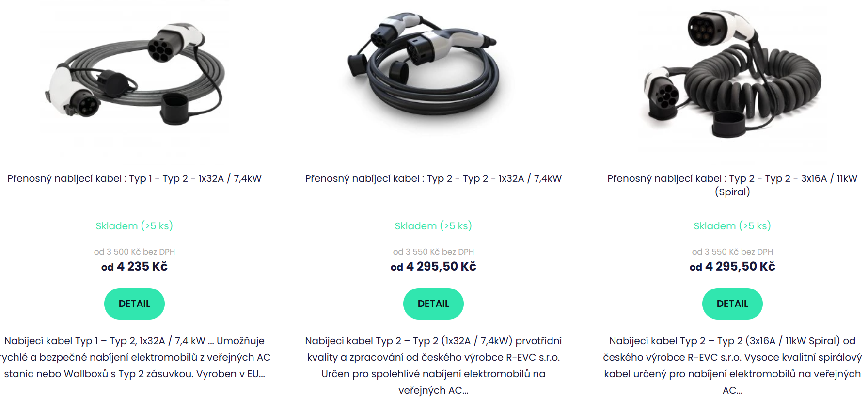Click the 4 295,50 Kč price of 1x32A Typ 2 cable
This screenshot has height=401, width=868.
click(x=433, y=267)
